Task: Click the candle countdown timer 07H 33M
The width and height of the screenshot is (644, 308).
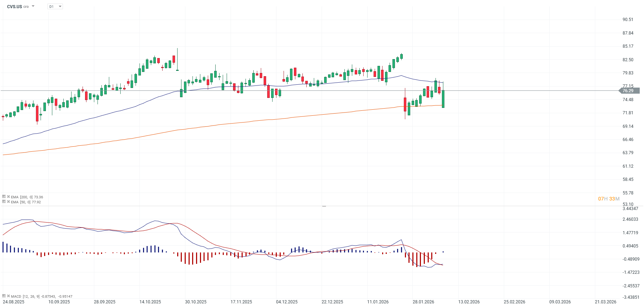Action: click(x=608, y=199)
